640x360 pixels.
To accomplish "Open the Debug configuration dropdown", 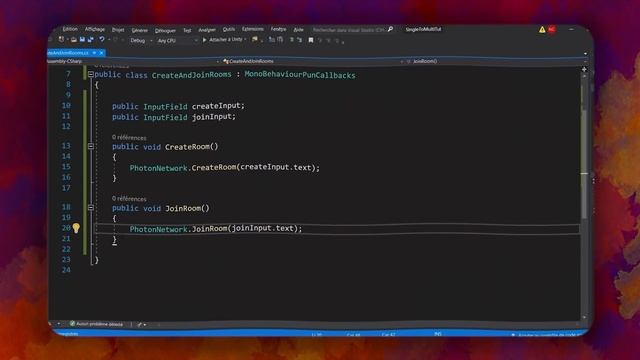I will 141,40.
